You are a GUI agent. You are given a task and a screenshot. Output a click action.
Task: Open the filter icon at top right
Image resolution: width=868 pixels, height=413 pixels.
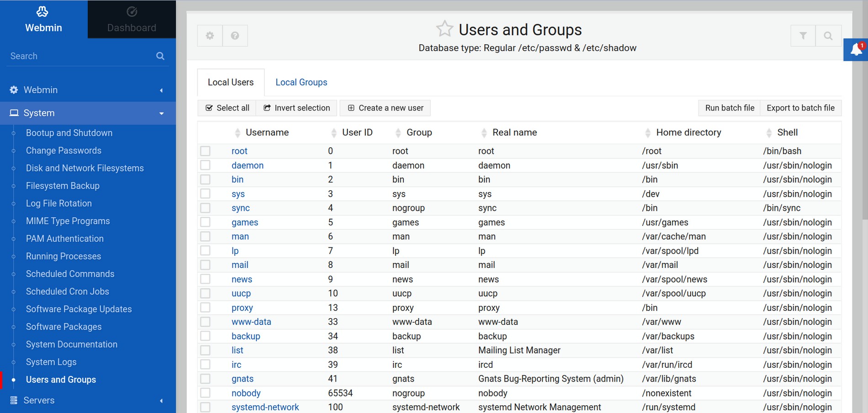point(803,35)
